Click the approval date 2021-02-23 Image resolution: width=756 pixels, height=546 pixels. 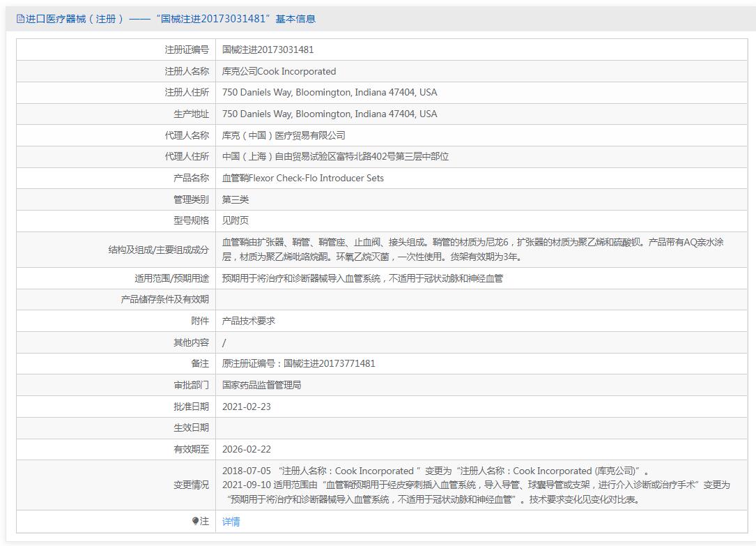point(247,407)
